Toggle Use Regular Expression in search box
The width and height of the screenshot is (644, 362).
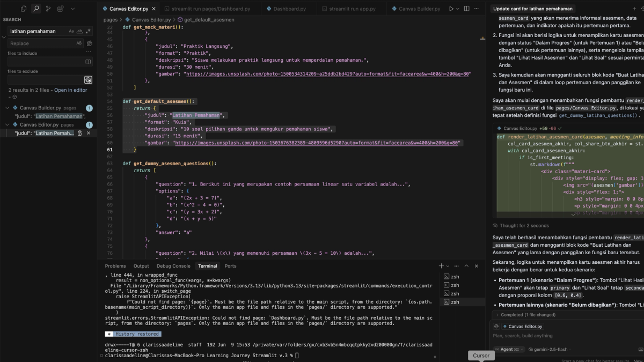point(89,31)
